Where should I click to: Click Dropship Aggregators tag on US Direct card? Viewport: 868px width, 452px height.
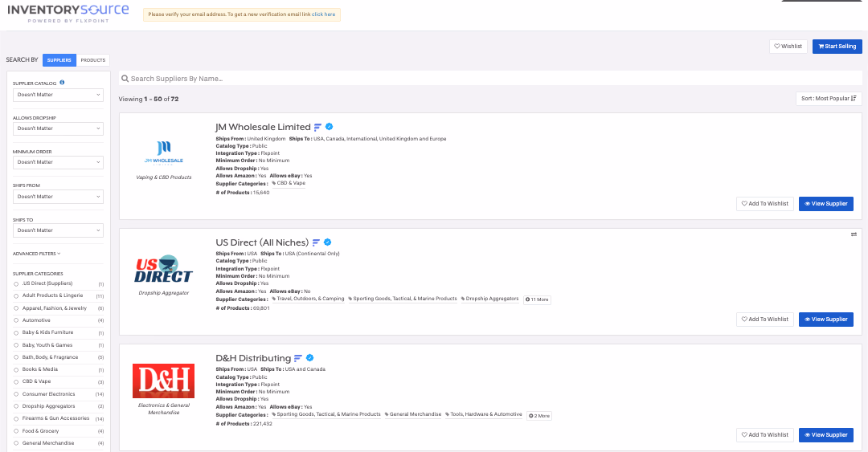490,299
